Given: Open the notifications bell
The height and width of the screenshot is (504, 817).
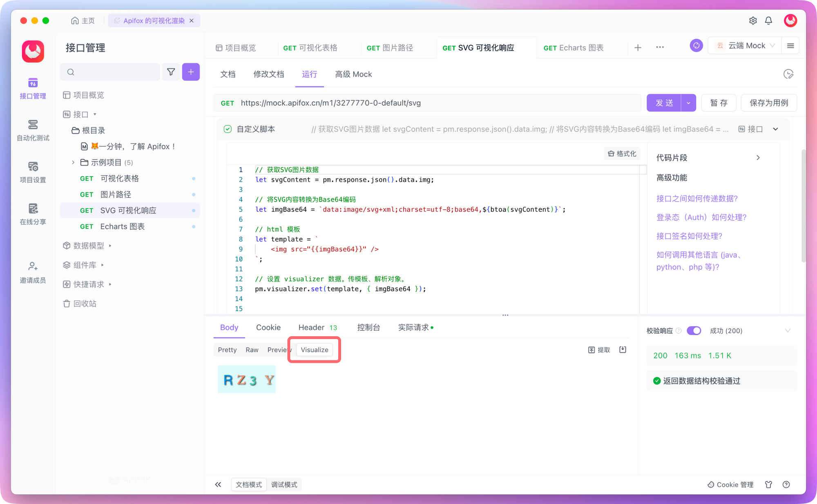Looking at the screenshot, I should [x=768, y=20].
